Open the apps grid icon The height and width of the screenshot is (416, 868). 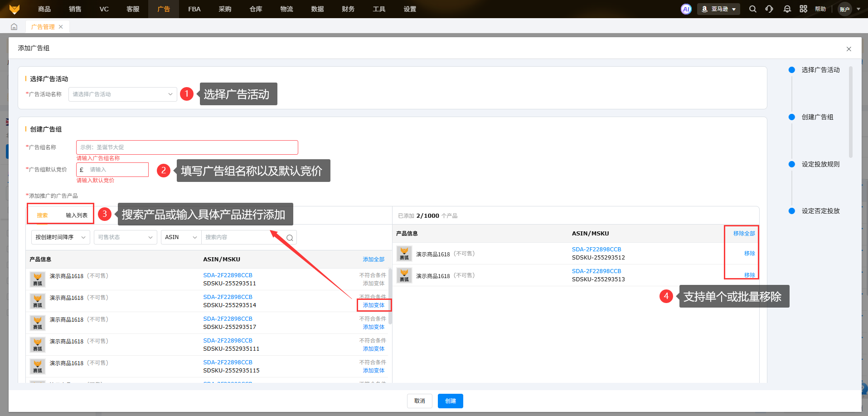pos(804,9)
